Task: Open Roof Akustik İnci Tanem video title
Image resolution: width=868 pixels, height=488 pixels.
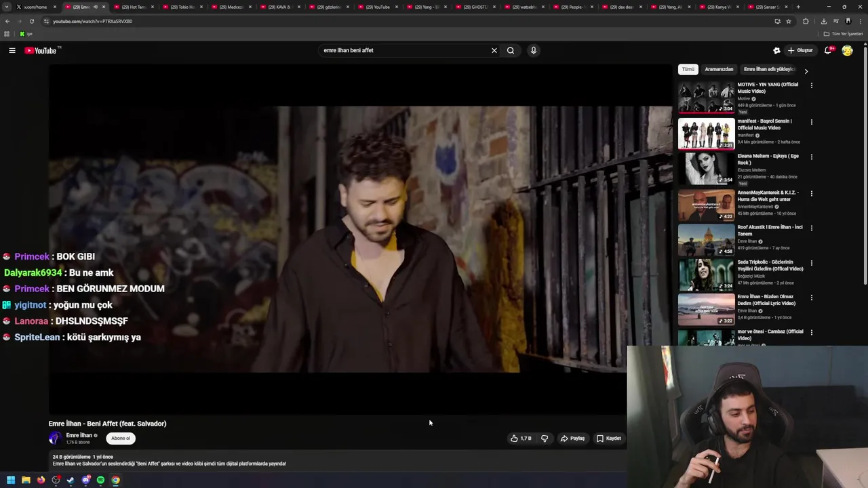Action: coord(770,230)
